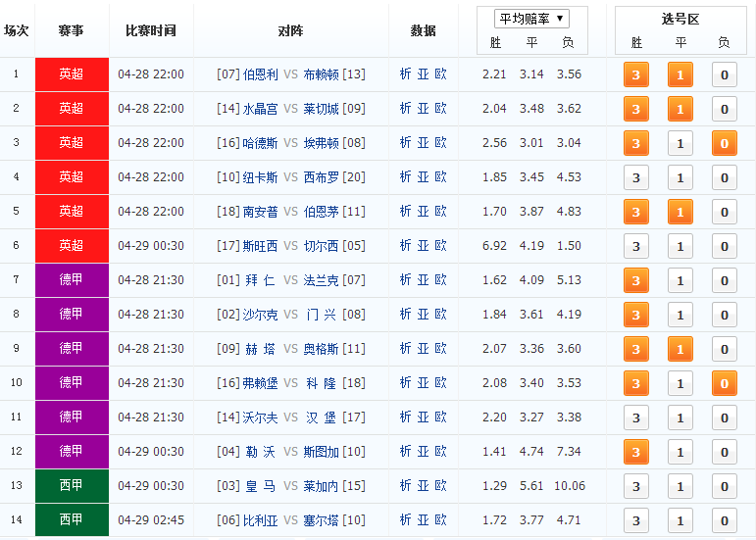Open 析 analysis for match 1 伯恩利
756x540 pixels.
point(405,74)
